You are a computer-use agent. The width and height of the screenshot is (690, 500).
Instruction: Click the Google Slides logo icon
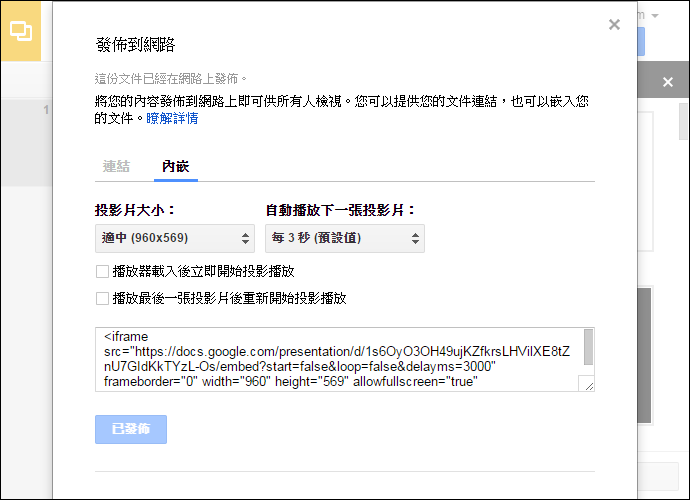[21, 31]
